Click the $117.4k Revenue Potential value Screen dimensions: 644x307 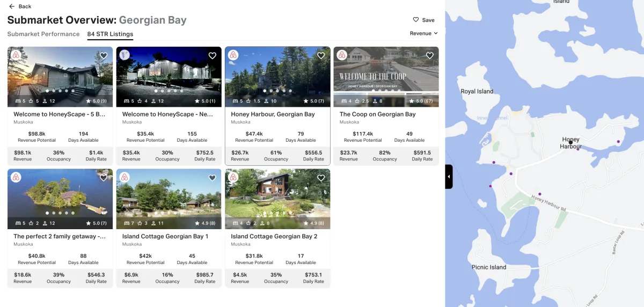363,134
